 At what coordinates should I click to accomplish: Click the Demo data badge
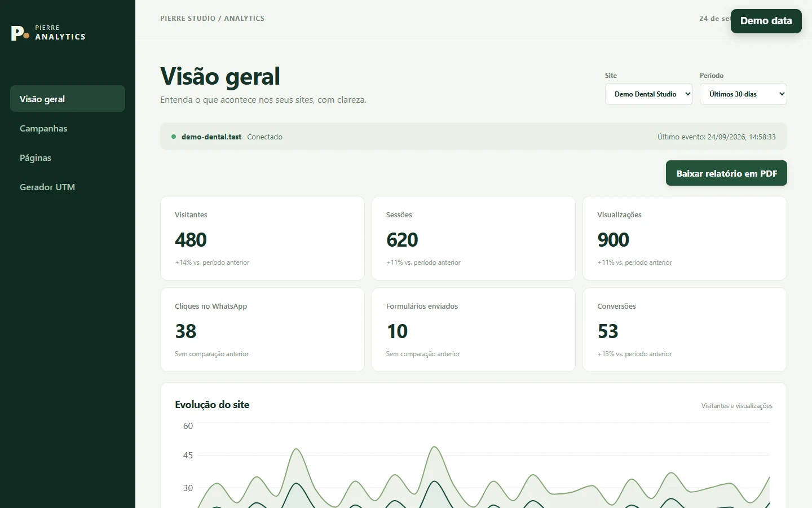(x=766, y=21)
